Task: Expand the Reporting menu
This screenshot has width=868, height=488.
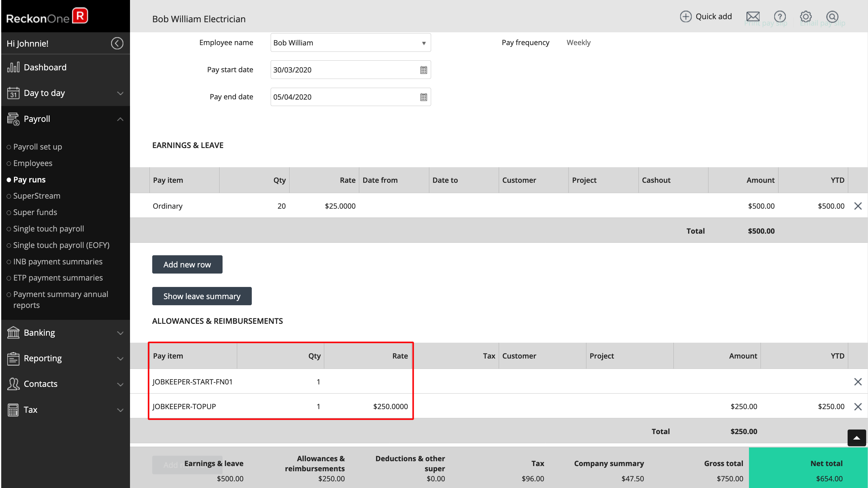Action: (120, 359)
